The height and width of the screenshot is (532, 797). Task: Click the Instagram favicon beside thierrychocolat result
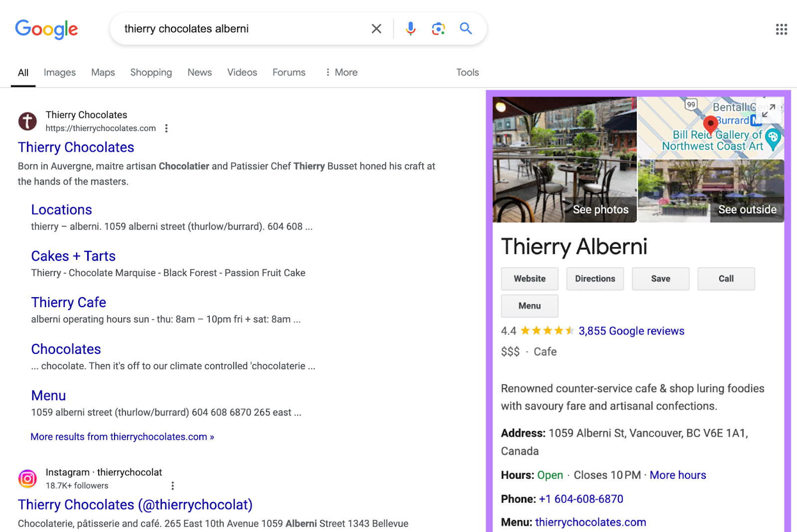coord(27,479)
